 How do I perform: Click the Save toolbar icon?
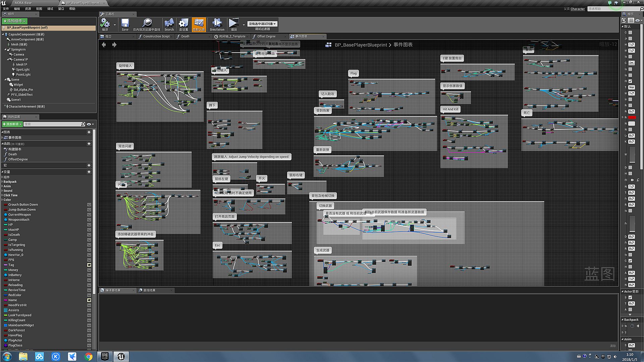[x=125, y=24]
